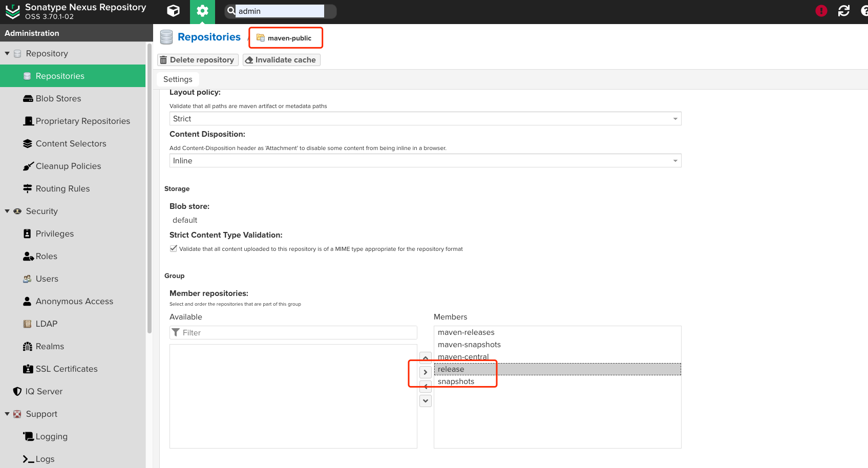Click the SSL Certificates icon
The width and height of the screenshot is (868, 468).
tap(28, 369)
